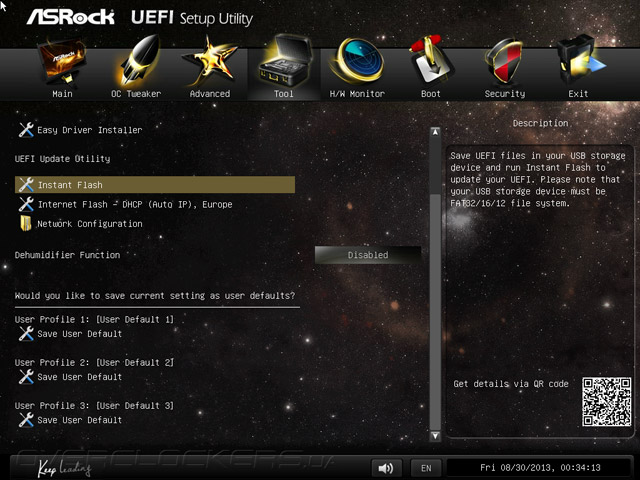Click the date and time display
The width and height of the screenshot is (640, 480).
pos(540,468)
